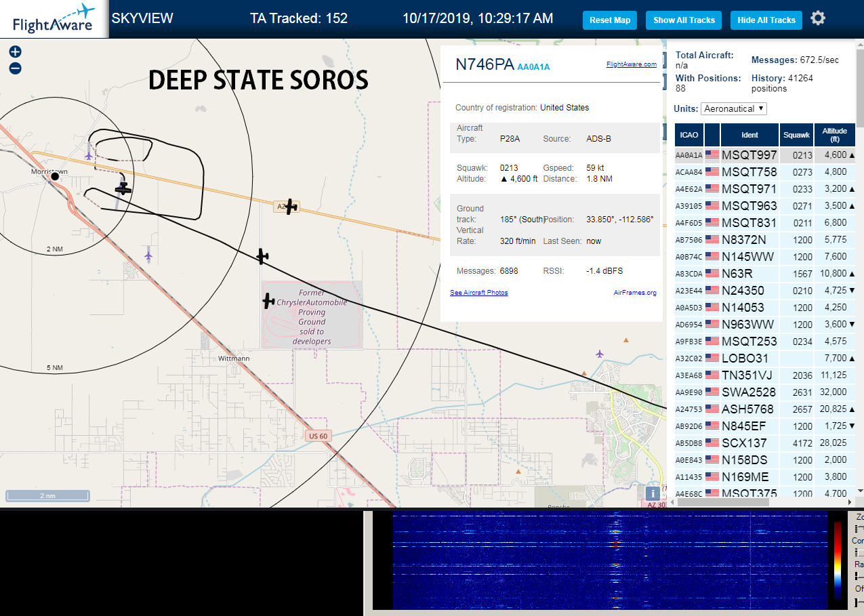Select the MSQT831 aircraft row
The height and width of the screenshot is (616, 864).
point(765,223)
